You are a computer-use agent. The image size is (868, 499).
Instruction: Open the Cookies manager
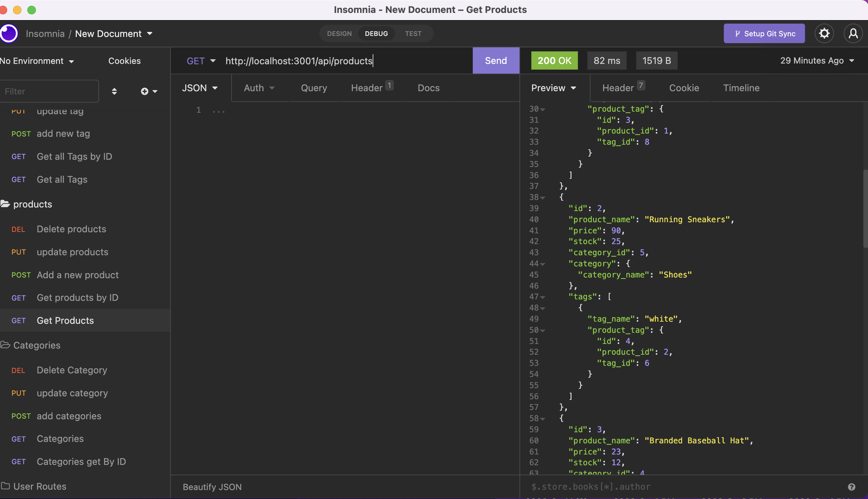pyautogui.click(x=125, y=61)
